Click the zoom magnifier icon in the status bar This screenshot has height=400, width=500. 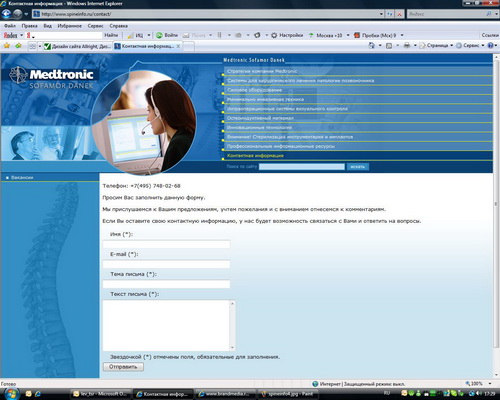coord(468,384)
